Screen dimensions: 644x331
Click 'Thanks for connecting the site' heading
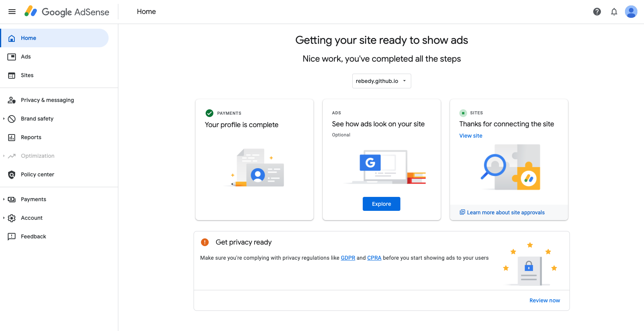pyautogui.click(x=507, y=124)
